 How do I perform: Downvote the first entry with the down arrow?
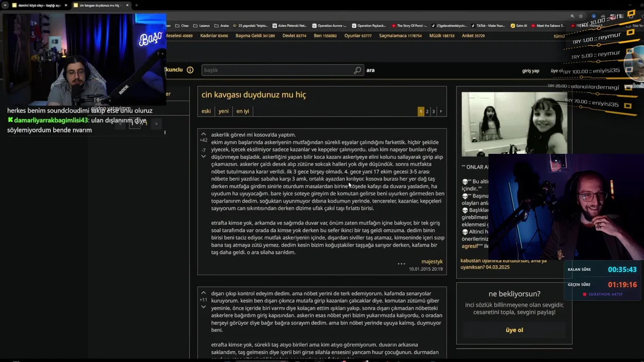pos(203,156)
